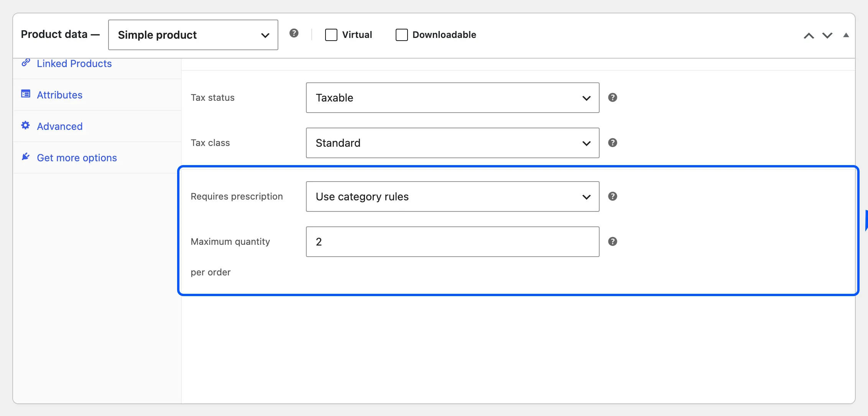Click the Tax status label
Viewport: 868px width, 416px height.
[213, 98]
